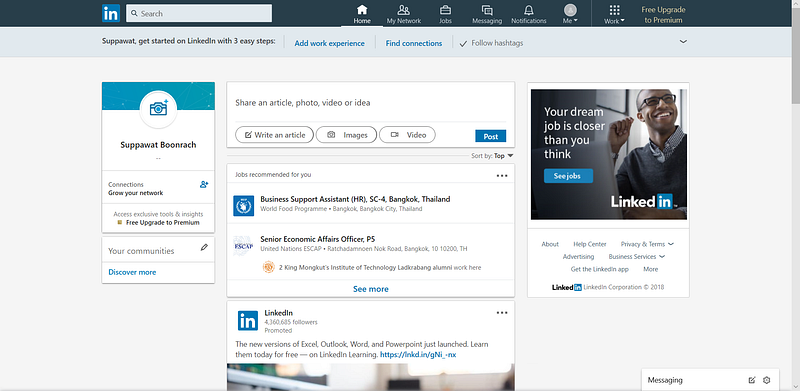Click Free Upgrade to Premium in header

(x=663, y=15)
